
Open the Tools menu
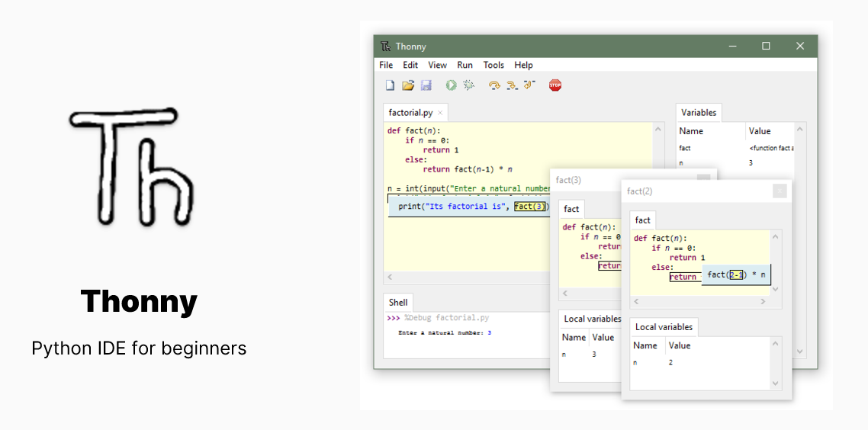point(493,65)
